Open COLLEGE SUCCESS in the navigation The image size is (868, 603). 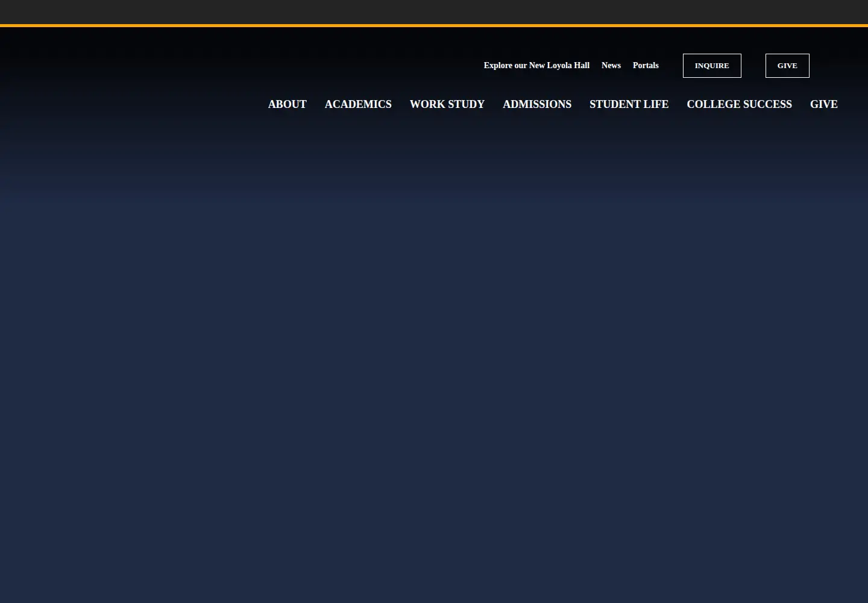(739, 104)
